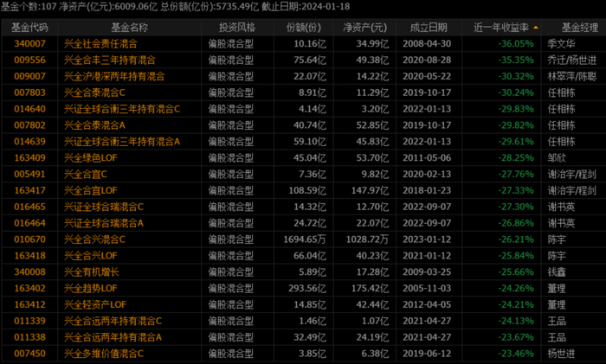The image size is (606, 364).
Task: Click inception date 2005-11-03
Action: (427, 288)
